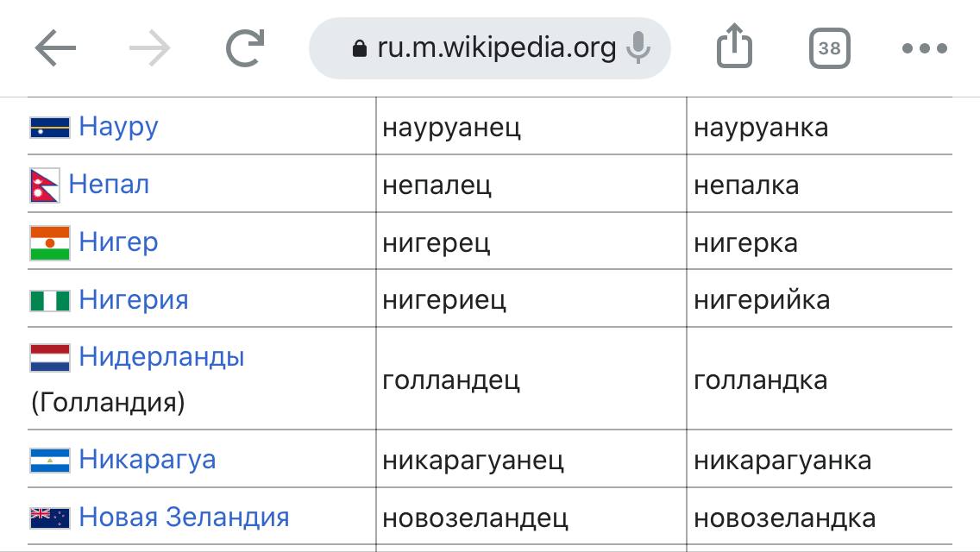Viewport: 980px width, 552px height.
Task: Tap the lock icon in address bar
Action: tap(360, 49)
